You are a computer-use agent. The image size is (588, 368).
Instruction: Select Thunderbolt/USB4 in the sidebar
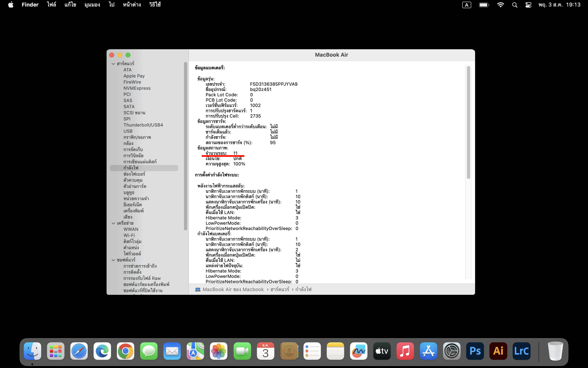143,125
